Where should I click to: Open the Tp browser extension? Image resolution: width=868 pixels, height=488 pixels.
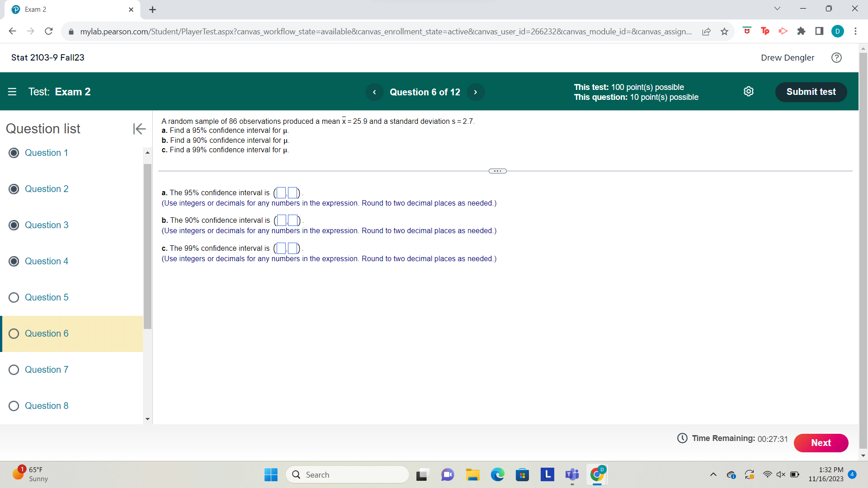(x=765, y=31)
